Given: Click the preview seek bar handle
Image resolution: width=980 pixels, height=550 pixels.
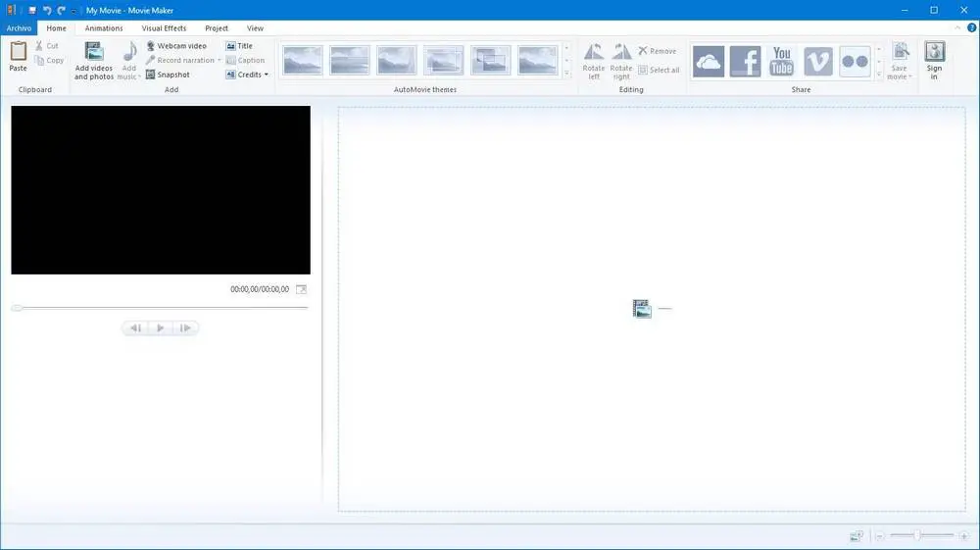Looking at the screenshot, I should [17, 308].
